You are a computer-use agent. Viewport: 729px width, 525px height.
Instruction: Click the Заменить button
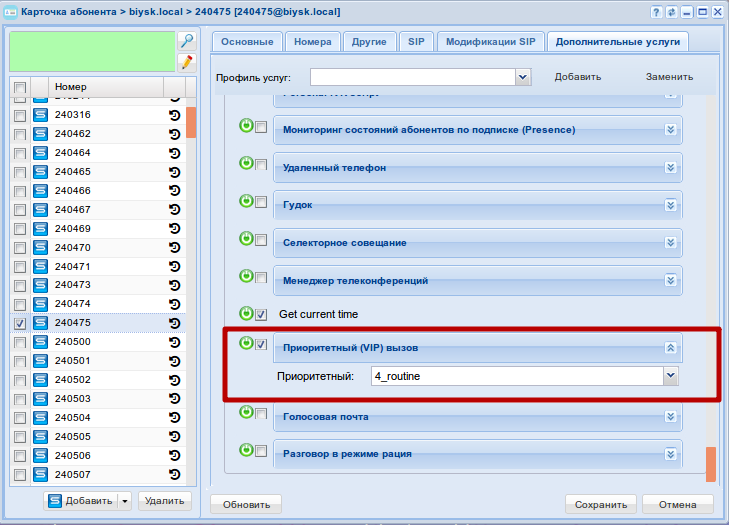(x=669, y=77)
